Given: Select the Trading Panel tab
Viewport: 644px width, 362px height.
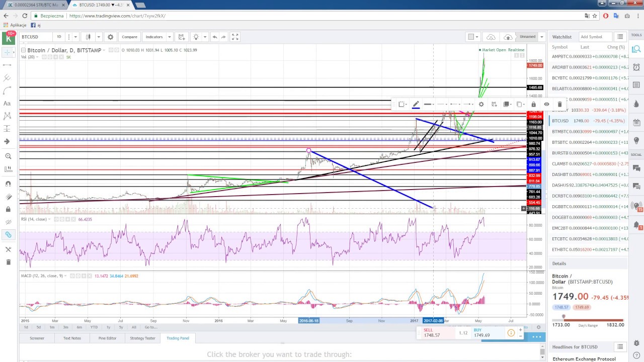Looking at the screenshot, I should [x=178, y=338].
